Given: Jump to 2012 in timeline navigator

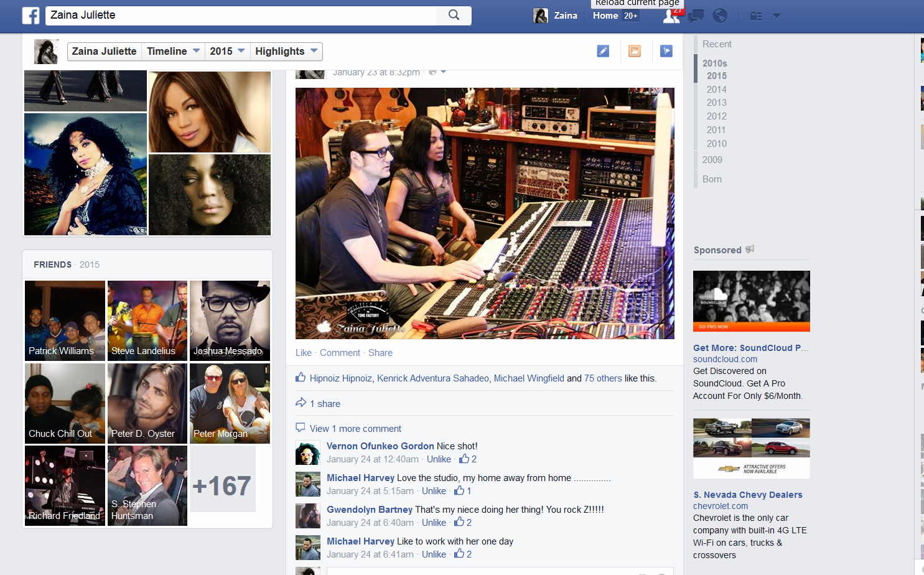Looking at the screenshot, I should point(716,116).
